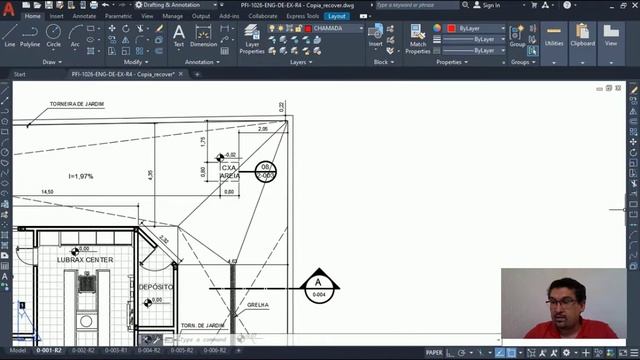Choose the Trim tool in Modify panel
Viewport: 640px width, 360px height.
(x=140, y=29)
